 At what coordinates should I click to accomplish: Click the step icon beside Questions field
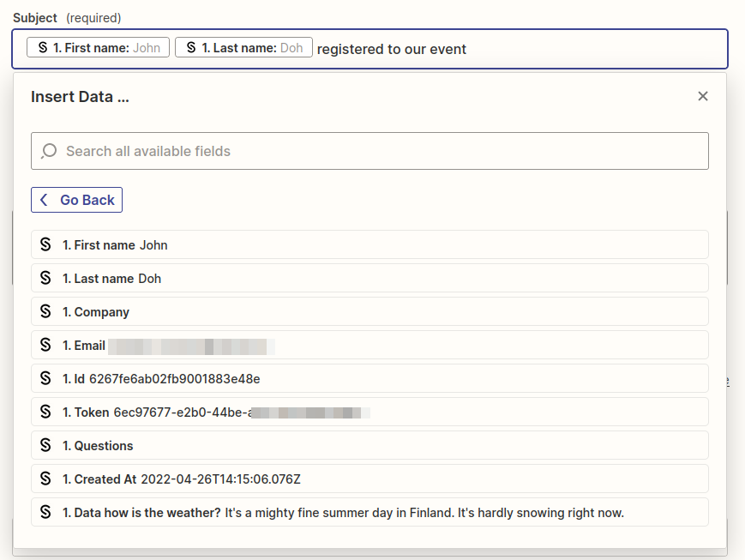pos(45,444)
